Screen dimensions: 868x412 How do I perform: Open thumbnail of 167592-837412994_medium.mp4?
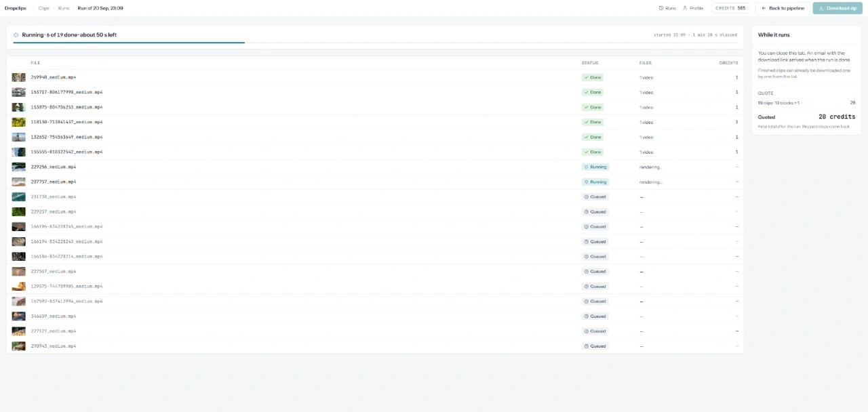pos(19,301)
